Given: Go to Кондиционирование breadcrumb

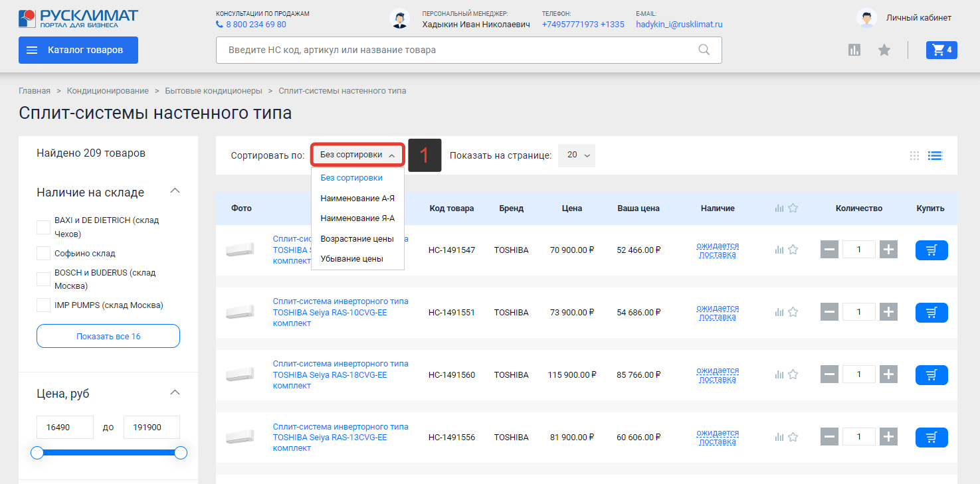Looking at the screenshot, I should point(108,90).
